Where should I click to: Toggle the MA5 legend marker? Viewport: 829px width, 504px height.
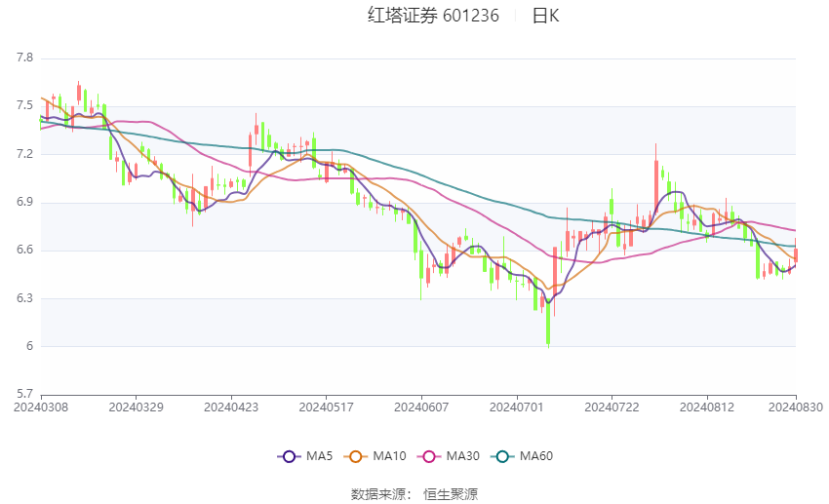tap(288, 455)
